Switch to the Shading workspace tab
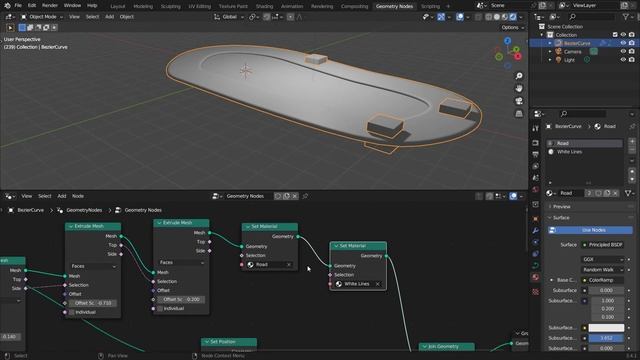640x360 pixels. pyautogui.click(x=264, y=6)
